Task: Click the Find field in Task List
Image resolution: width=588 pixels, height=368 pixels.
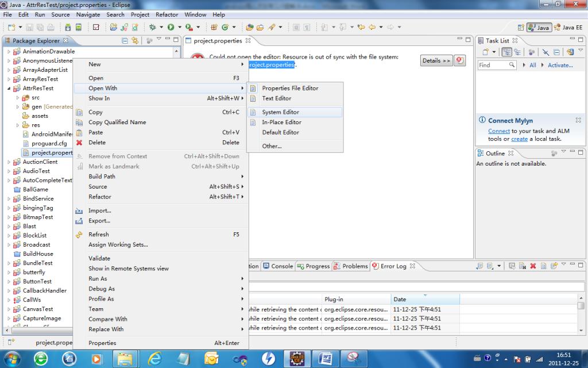Action: [497, 65]
